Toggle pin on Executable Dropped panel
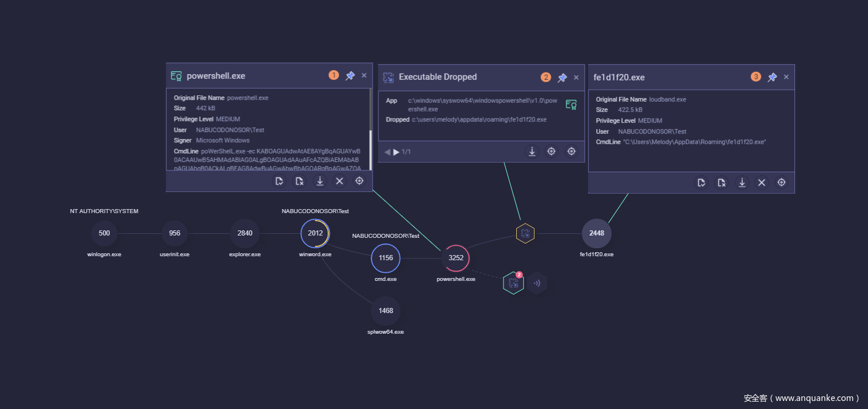Viewport: 868px width, 409px height. tap(562, 78)
